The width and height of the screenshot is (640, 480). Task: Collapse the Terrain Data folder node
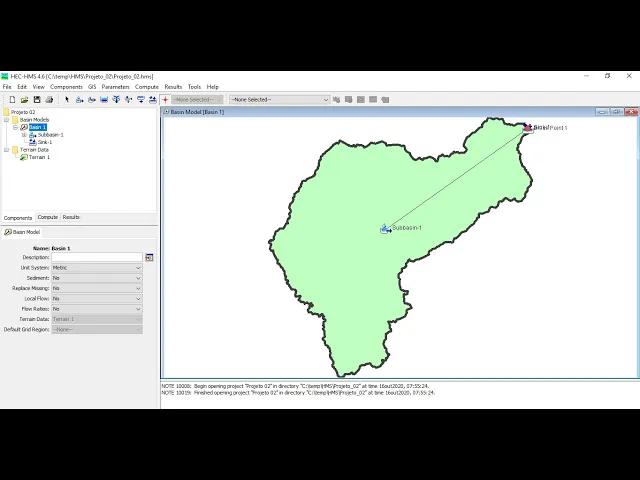click(6, 150)
